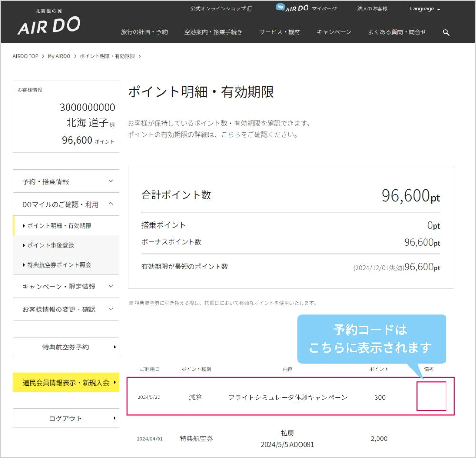Viewport: 476px width, 458px height.
Task: Click the ご利用日 column header
Action: 149,369
